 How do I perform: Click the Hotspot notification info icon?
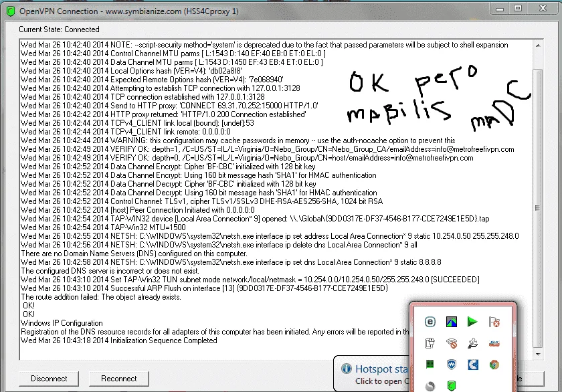pos(347,369)
